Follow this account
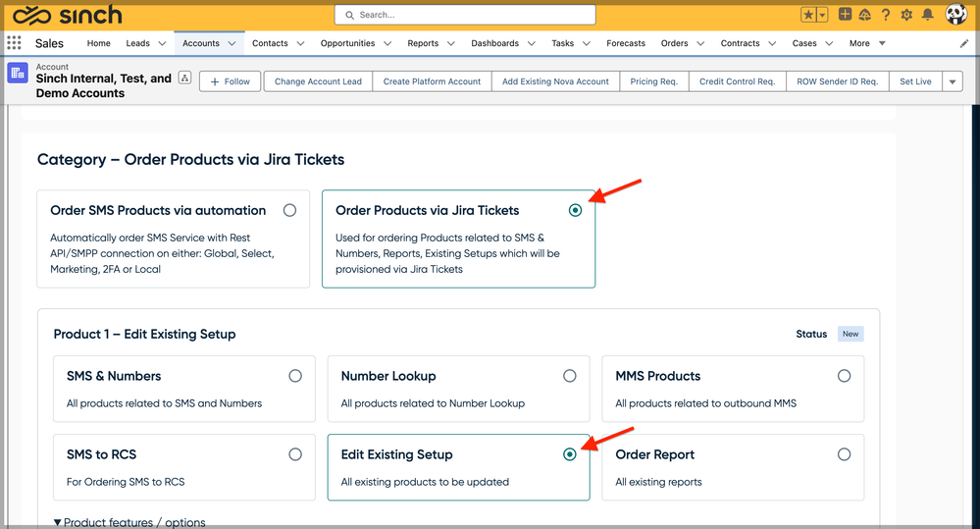Viewport: 980px width, 529px height. [x=230, y=81]
